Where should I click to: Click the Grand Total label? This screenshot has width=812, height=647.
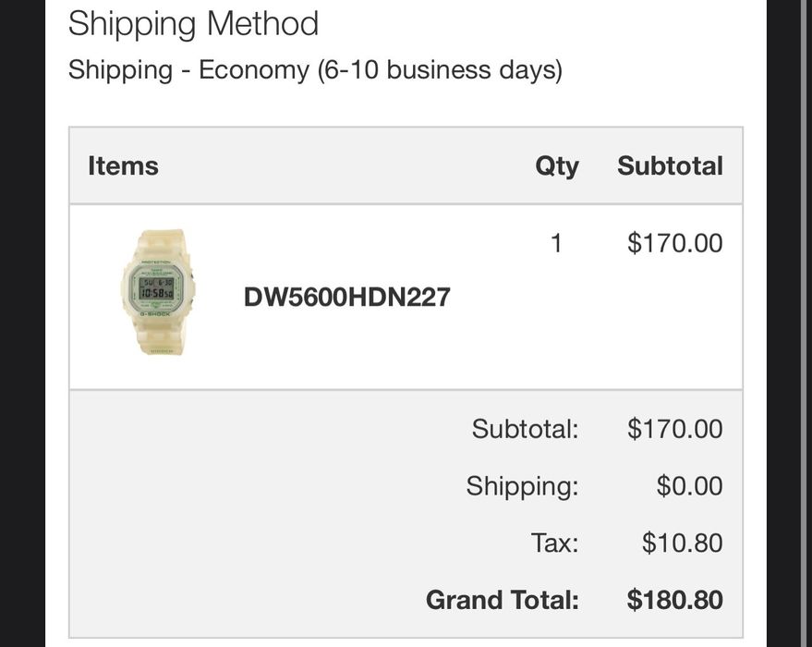(x=501, y=600)
